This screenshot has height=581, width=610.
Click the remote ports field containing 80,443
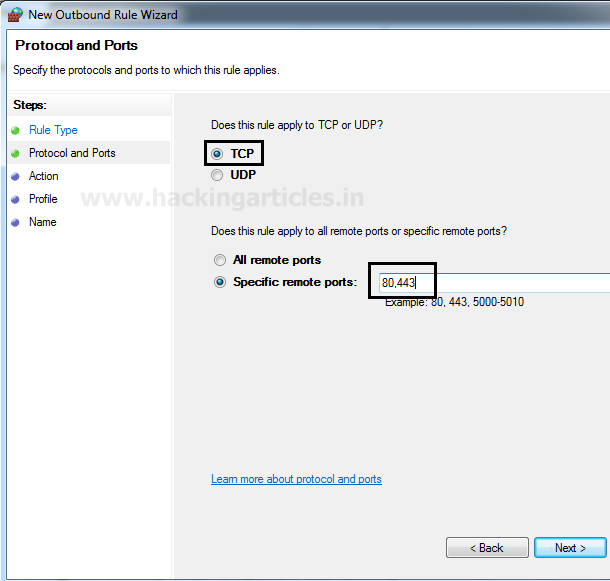click(x=494, y=283)
